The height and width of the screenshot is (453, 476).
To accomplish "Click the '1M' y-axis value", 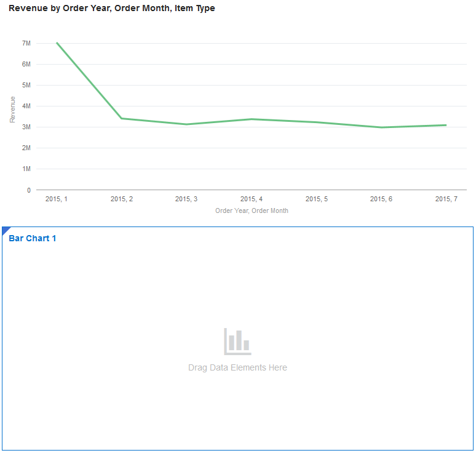I will (x=26, y=169).
